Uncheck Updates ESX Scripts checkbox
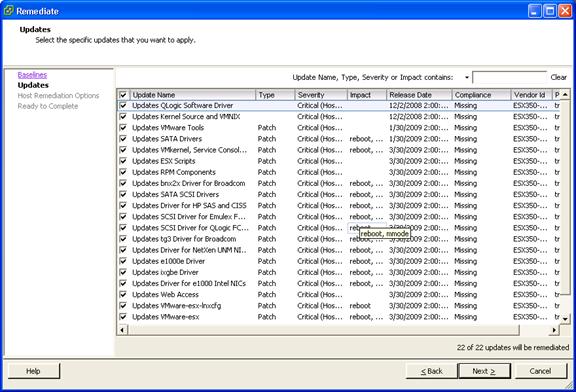Viewport: 576px width, 392px height. (x=123, y=161)
